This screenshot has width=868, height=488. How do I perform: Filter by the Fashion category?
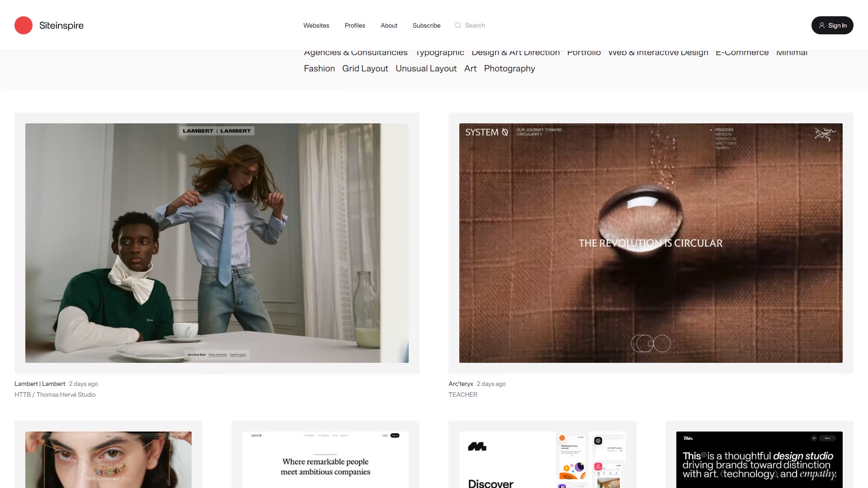coord(319,68)
